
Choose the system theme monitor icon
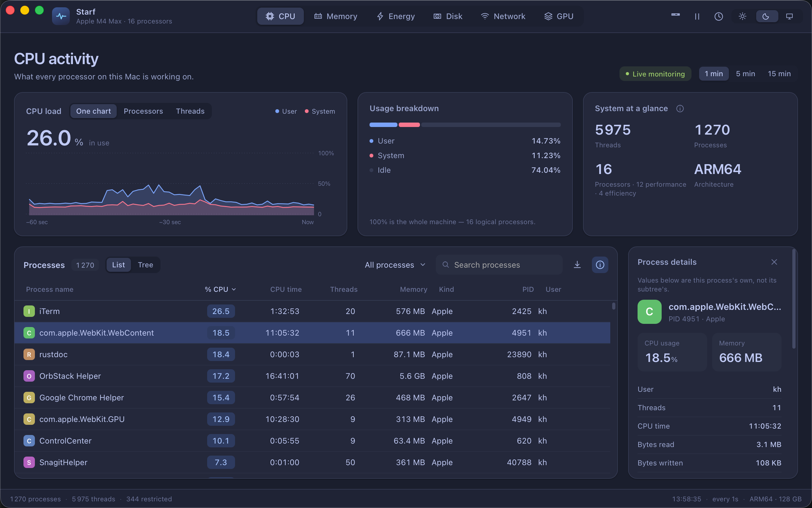tap(789, 17)
